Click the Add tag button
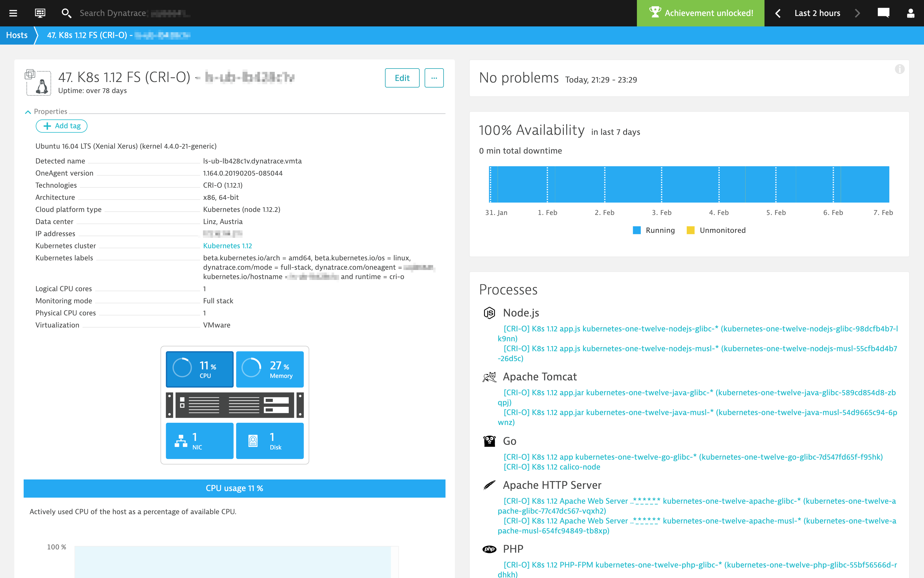Screen dimensions: 924x578 coord(62,126)
